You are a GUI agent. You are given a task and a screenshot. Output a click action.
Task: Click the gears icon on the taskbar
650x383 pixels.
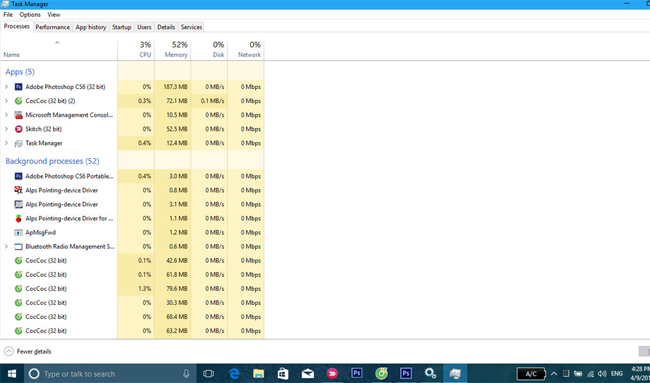coord(430,374)
